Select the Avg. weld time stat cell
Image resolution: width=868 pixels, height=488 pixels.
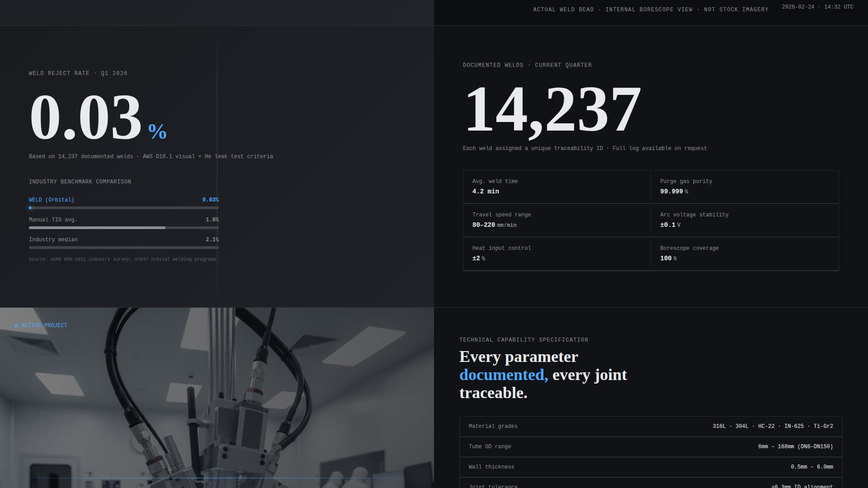(557, 187)
